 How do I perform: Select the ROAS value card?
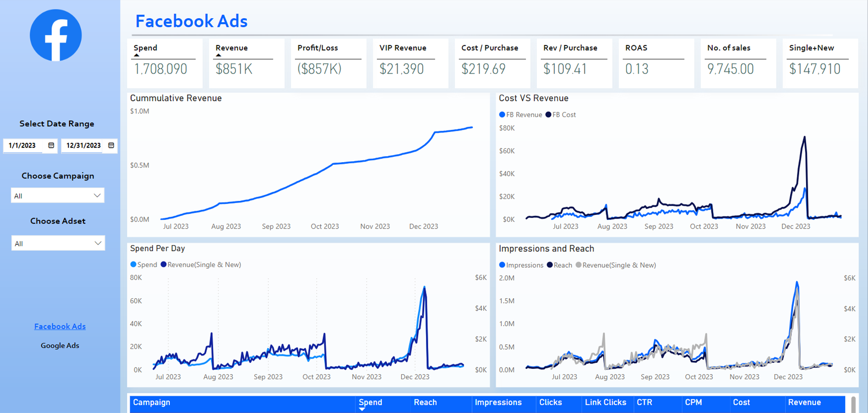click(x=656, y=63)
